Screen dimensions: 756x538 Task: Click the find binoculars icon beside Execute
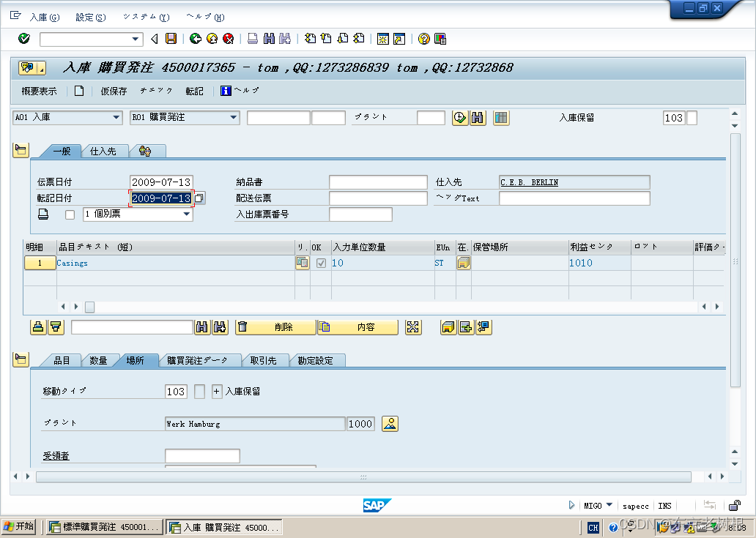click(x=478, y=118)
